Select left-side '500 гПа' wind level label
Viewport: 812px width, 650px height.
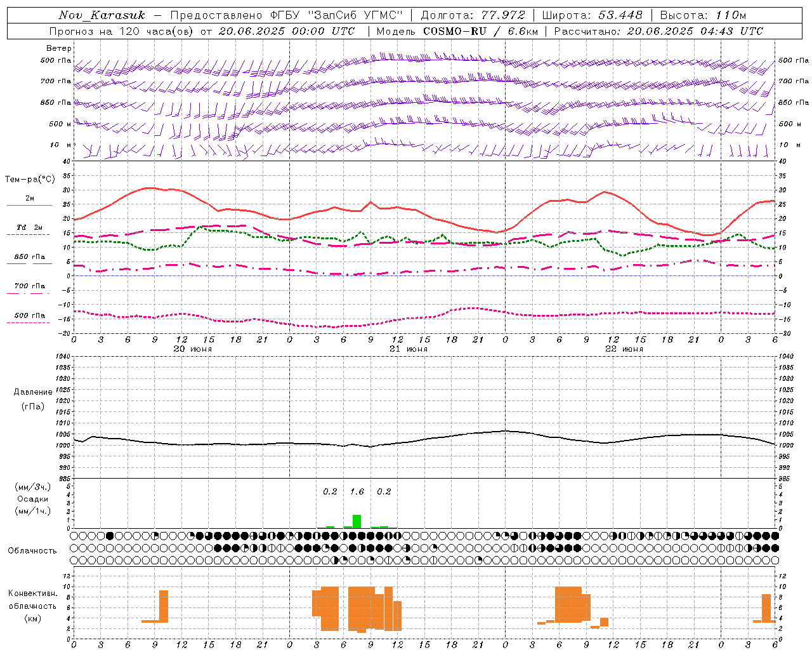[x=56, y=60]
